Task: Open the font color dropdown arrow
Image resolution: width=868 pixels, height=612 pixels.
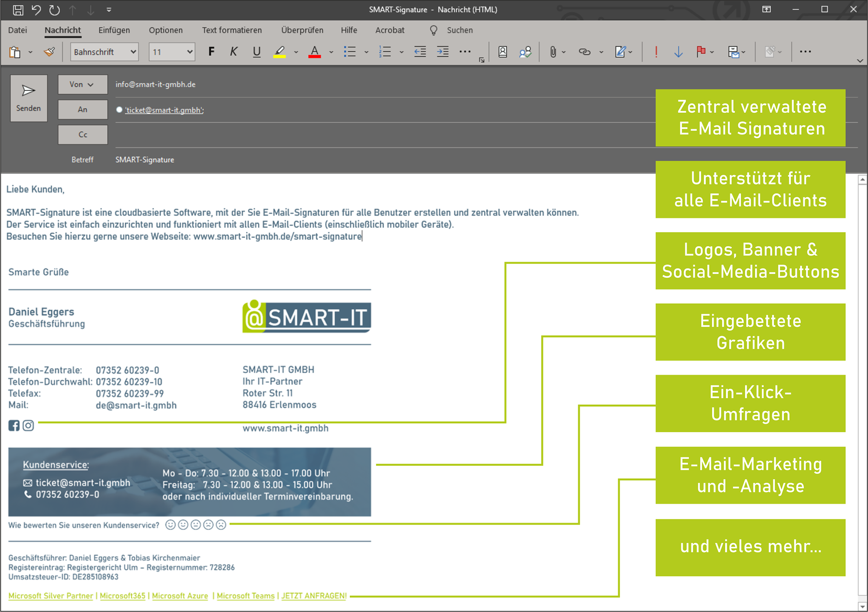Action: pyautogui.click(x=331, y=53)
